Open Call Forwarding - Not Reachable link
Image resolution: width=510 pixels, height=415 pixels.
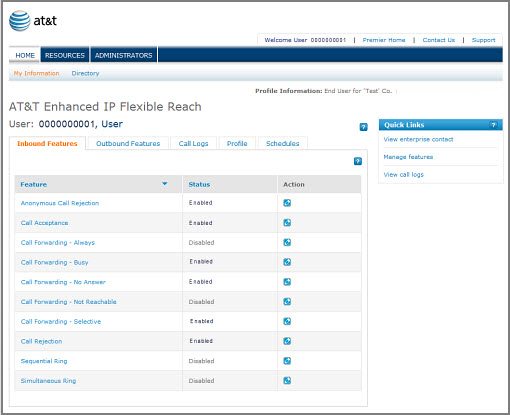[x=68, y=302]
